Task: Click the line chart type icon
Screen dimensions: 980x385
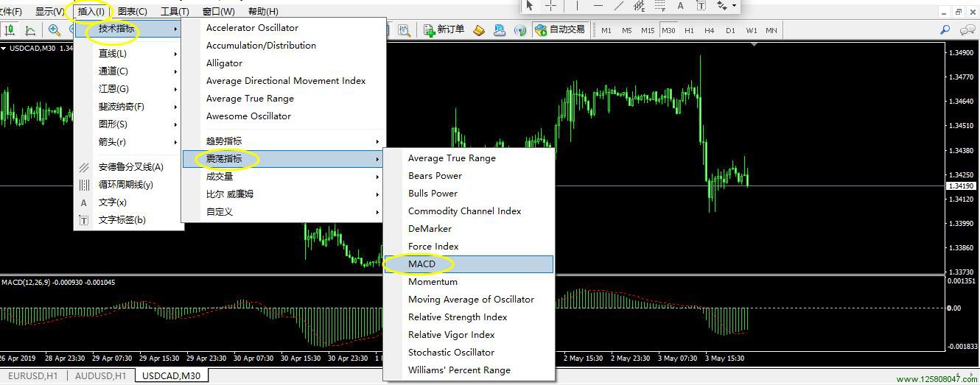Action: click(x=30, y=30)
